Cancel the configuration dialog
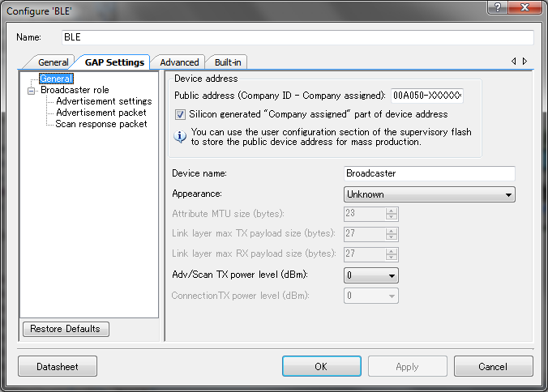This screenshot has width=548, height=392. coord(494,366)
